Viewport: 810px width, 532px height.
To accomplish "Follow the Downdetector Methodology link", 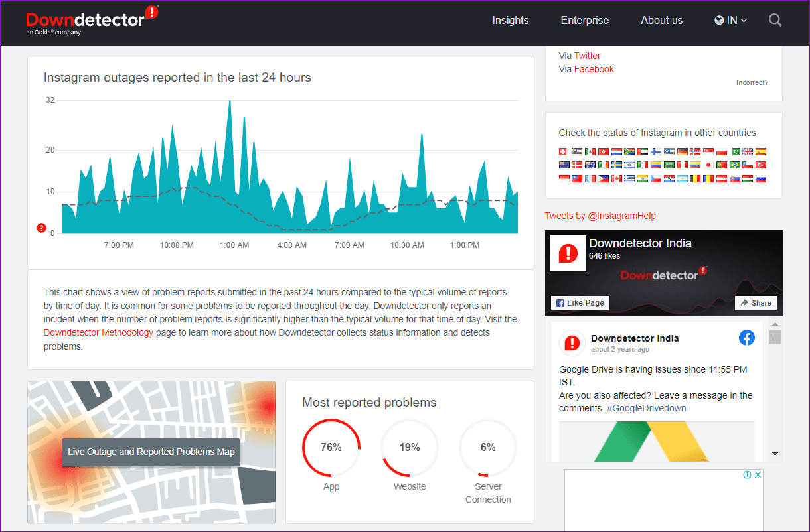I will coord(98,332).
